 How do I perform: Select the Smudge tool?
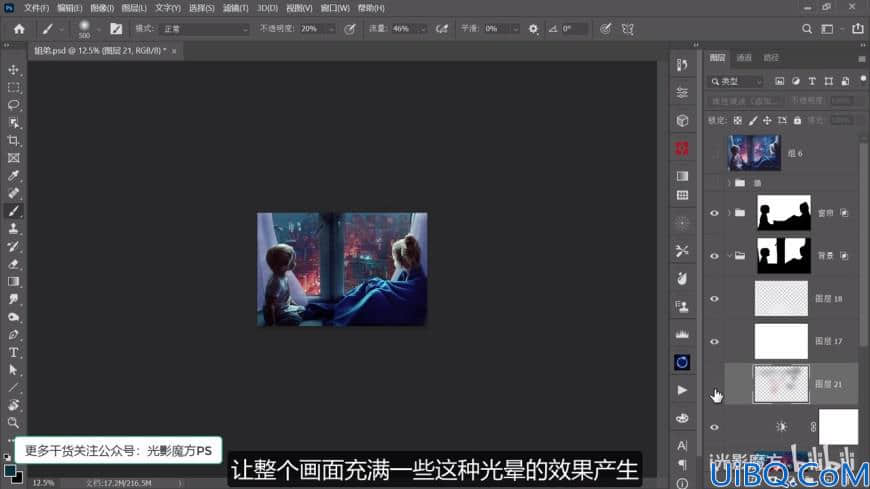13,299
